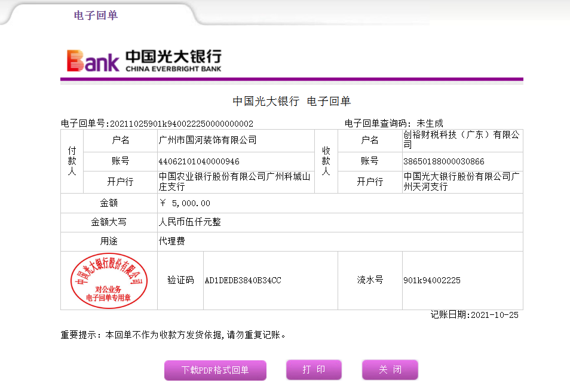Click the payee account 38650188000030866
This screenshot has width=570, height=392.
point(444,161)
